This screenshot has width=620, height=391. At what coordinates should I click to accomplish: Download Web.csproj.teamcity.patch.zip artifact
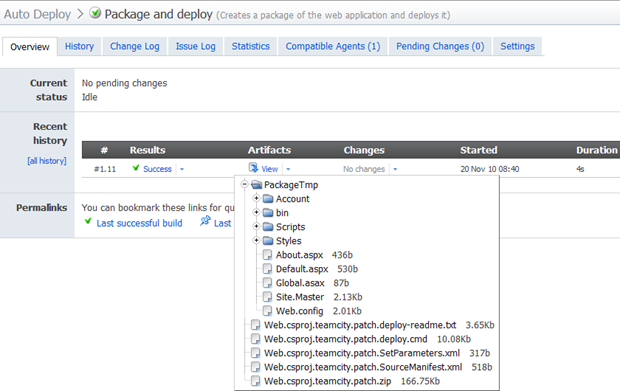(327, 381)
